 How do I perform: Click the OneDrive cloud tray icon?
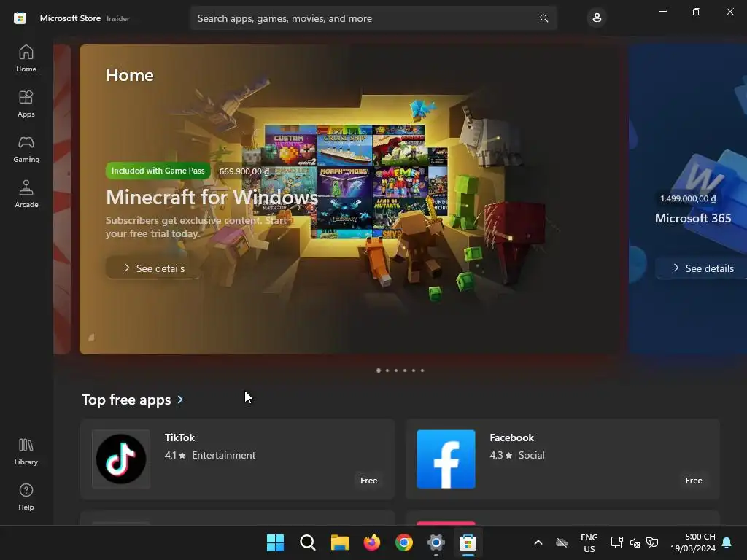tap(562, 542)
